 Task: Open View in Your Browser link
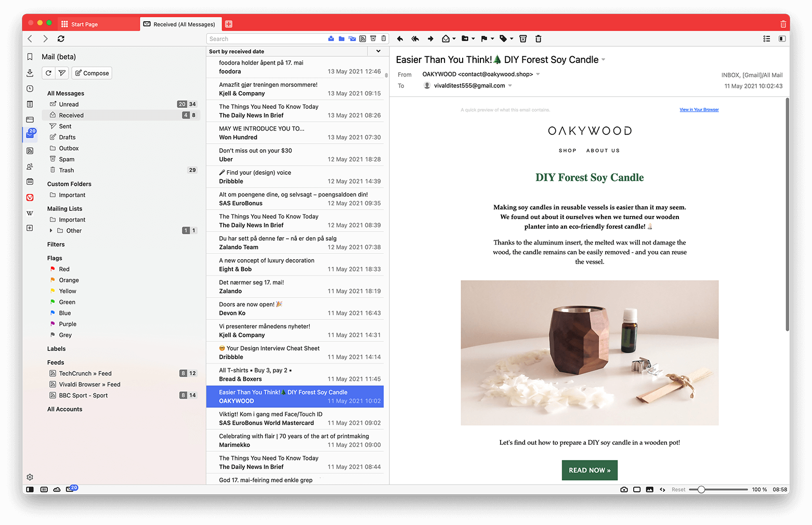[x=699, y=109]
